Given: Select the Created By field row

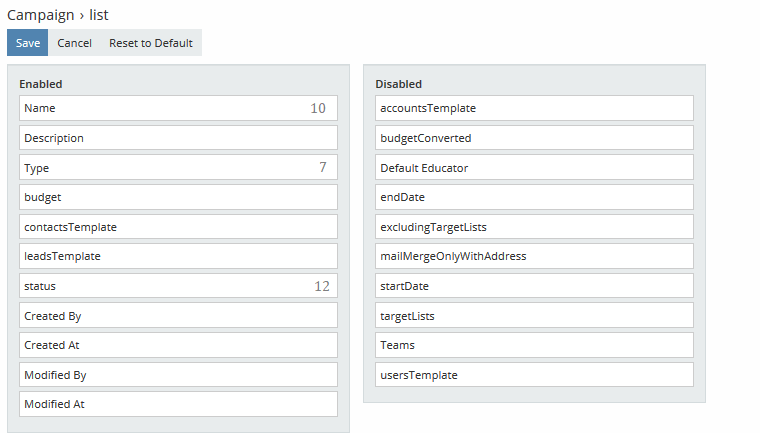Looking at the screenshot, I should point(178,316).
